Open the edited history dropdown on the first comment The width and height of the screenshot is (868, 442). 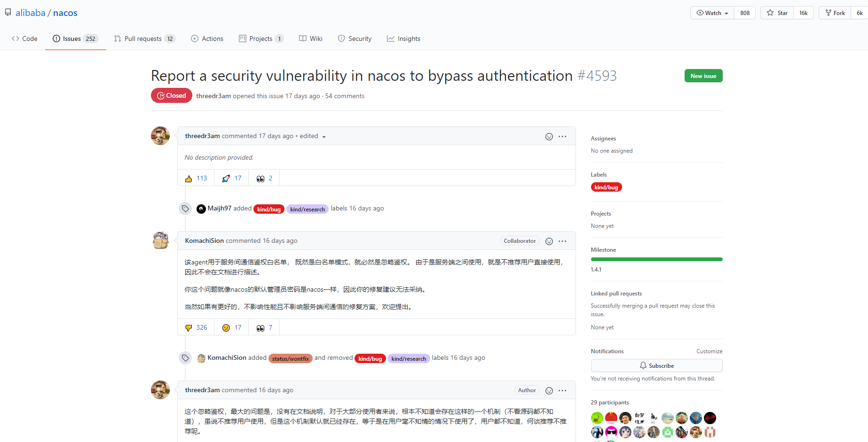coord(312,136)
